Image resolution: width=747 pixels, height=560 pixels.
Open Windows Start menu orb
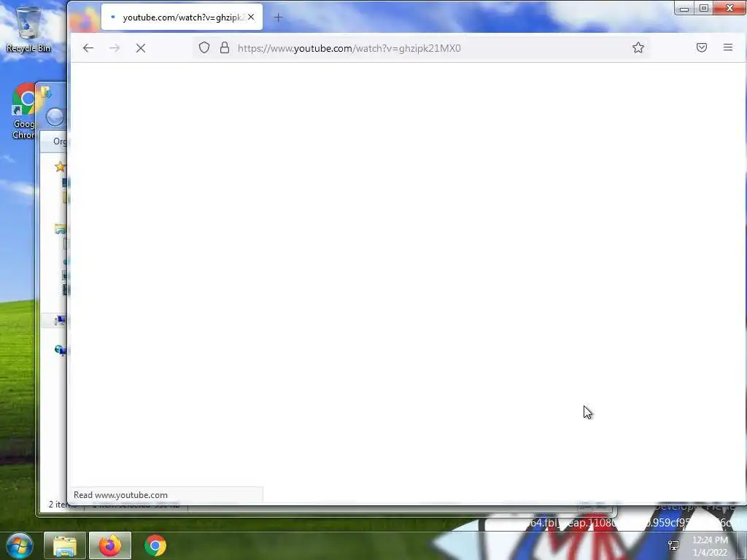coord(20,545)
